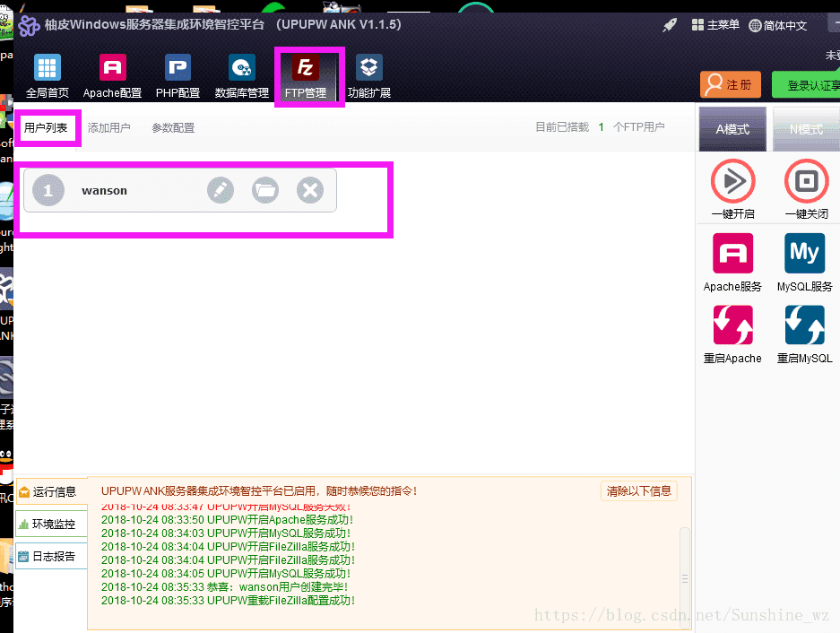Restart Apache via 重启Apache icon
The height and width of the screenshot is (633, 840).
click(732, 325)
